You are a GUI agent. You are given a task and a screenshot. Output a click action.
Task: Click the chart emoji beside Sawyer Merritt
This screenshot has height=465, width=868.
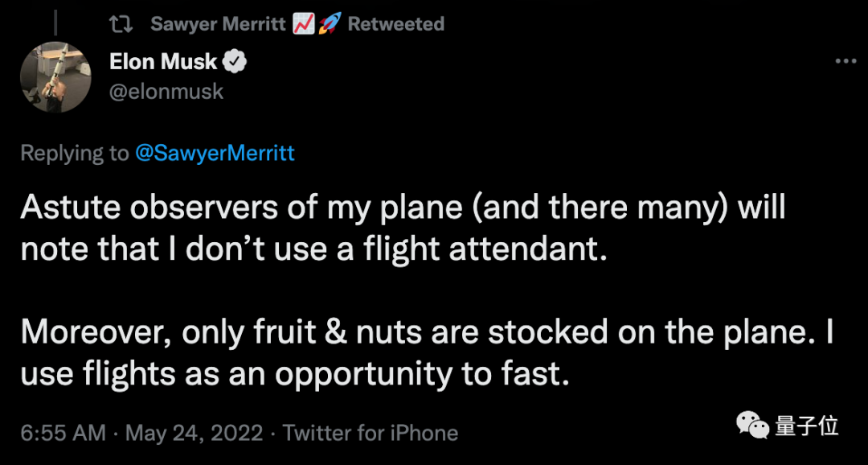point(303,24)
